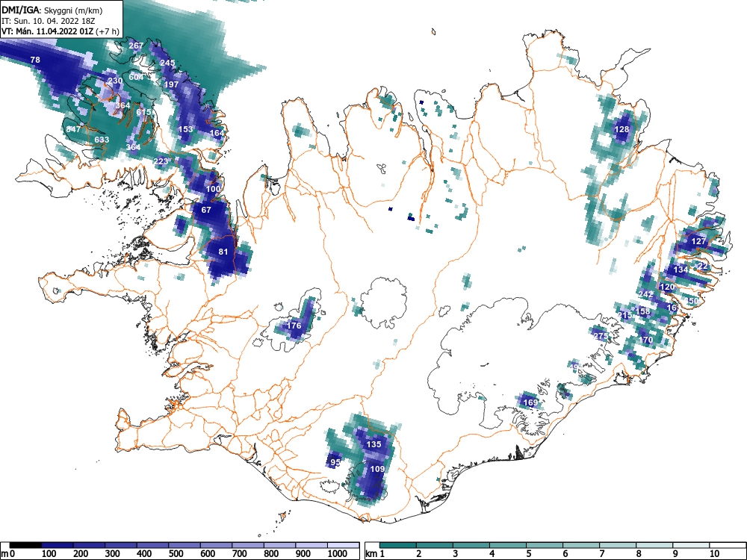Click the 'VT: Mán. 11.04.2022 01Z' line
Viewport: 747px width, 560px height.
(x=48, y=31)
